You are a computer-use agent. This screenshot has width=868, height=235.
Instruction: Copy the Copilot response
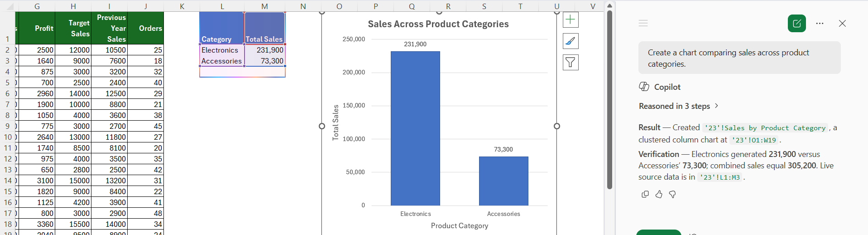(x=645, y=194)
